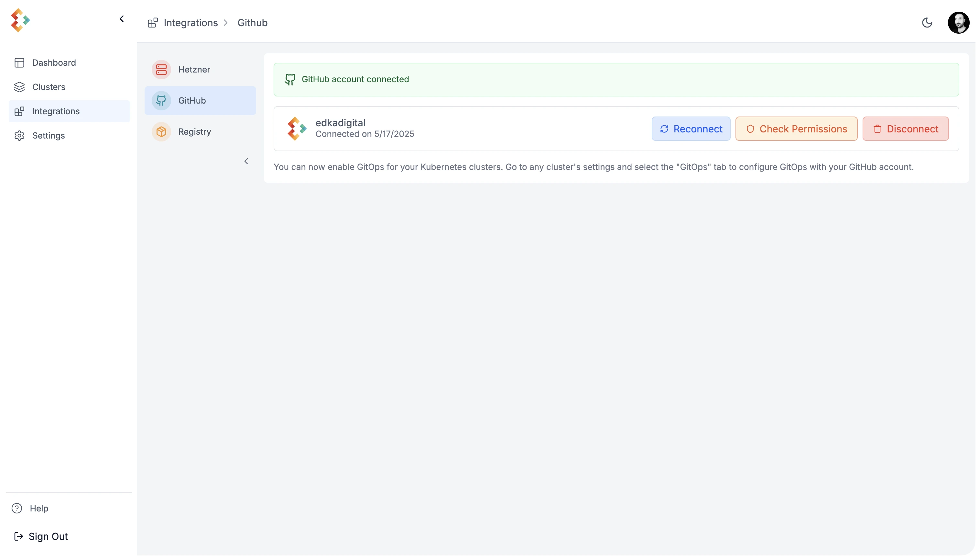The height and width of the screenshot is (560, 980).
Task: Open Settings from the sidebar
Action: pos(69,135)
